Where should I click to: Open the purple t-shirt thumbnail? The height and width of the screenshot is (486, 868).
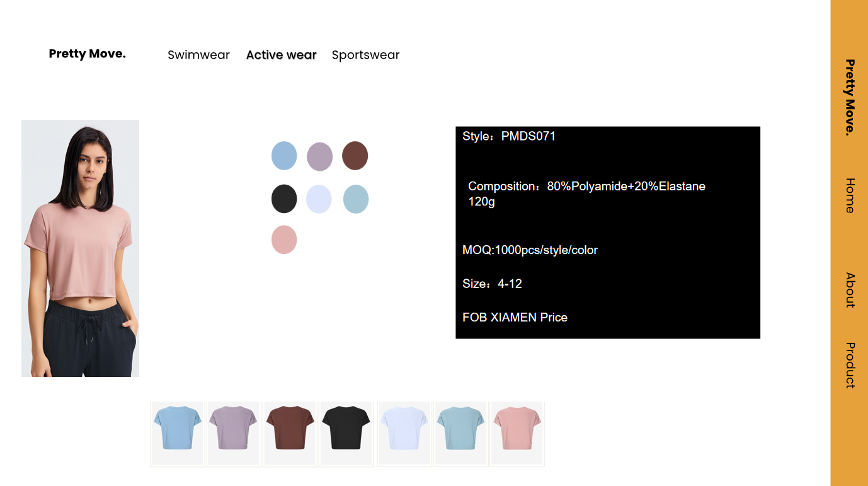coord(233,434)
